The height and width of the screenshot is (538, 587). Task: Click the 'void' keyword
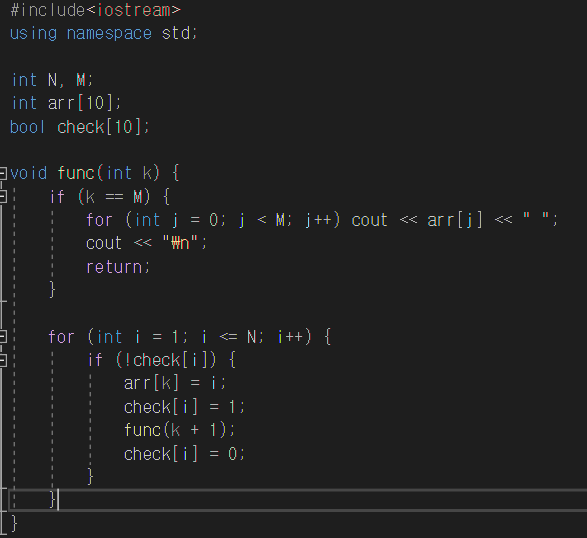click(28, 173)
